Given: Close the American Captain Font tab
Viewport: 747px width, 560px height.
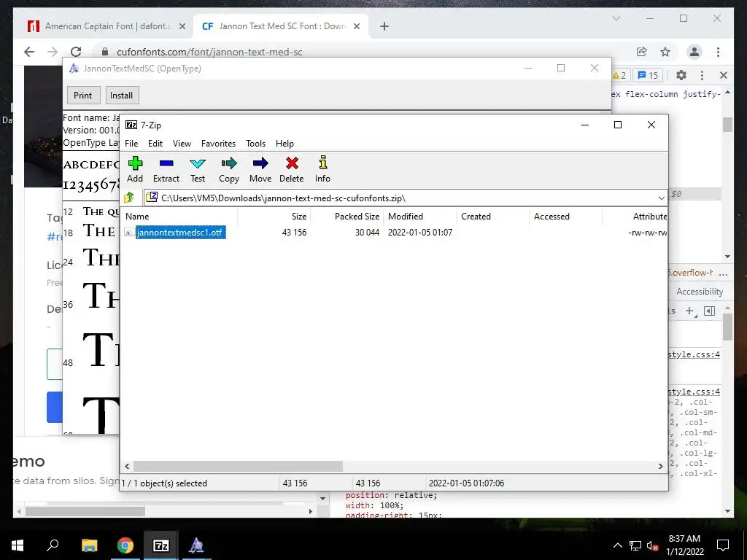Looking at the screenshot, I should tap(182, 26).
